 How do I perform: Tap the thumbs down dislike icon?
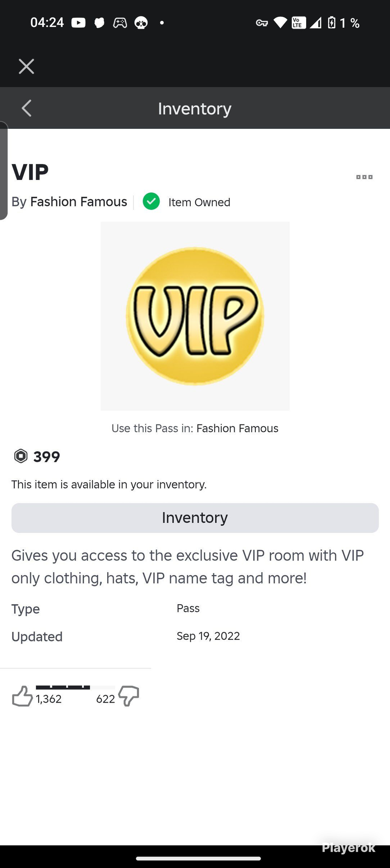pyautogui.click(x=129, y=696)
